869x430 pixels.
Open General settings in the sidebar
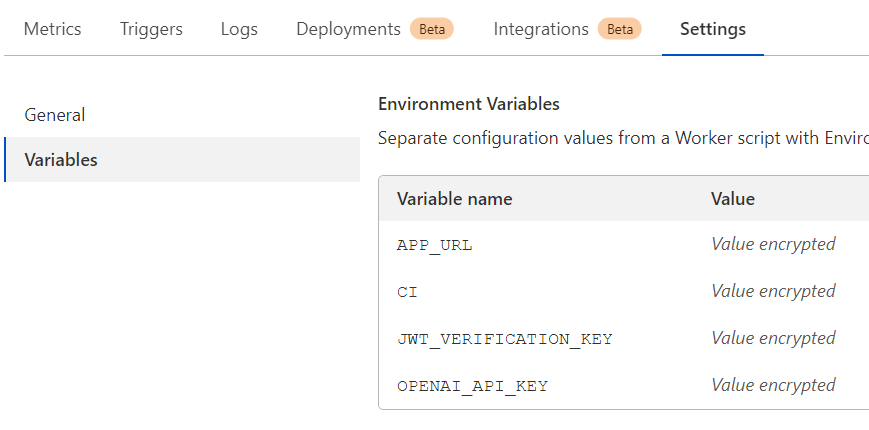tap(55, 115)
